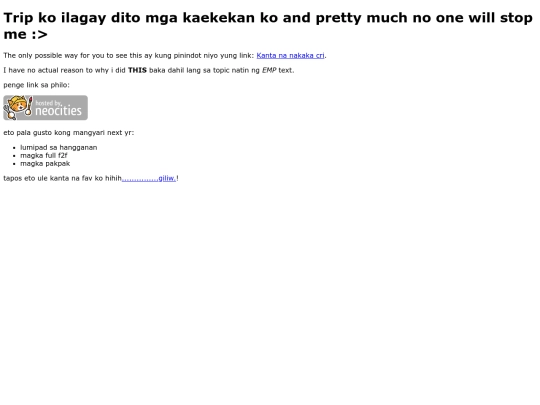Click the italic "EMP" word

pos(269,70)
